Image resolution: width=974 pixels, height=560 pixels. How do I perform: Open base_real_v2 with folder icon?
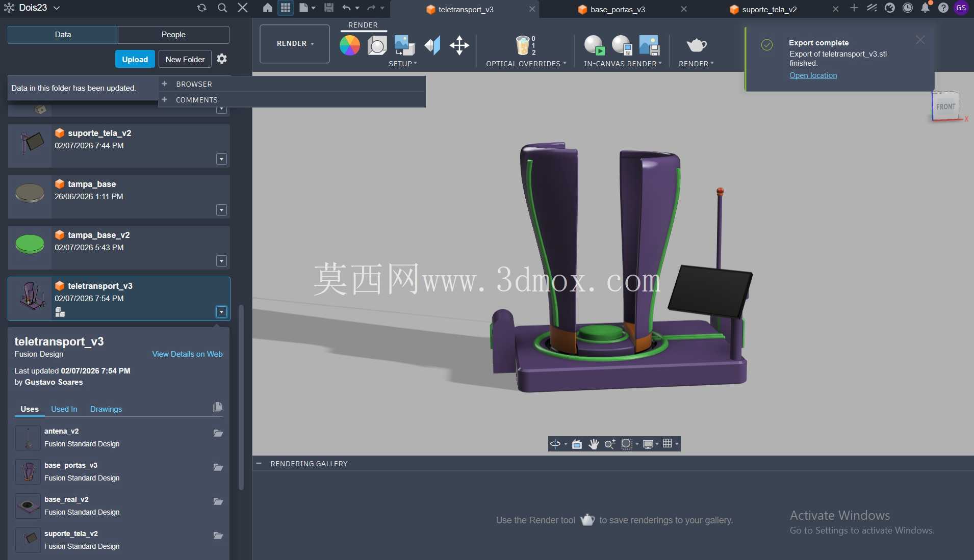(218, 501)
